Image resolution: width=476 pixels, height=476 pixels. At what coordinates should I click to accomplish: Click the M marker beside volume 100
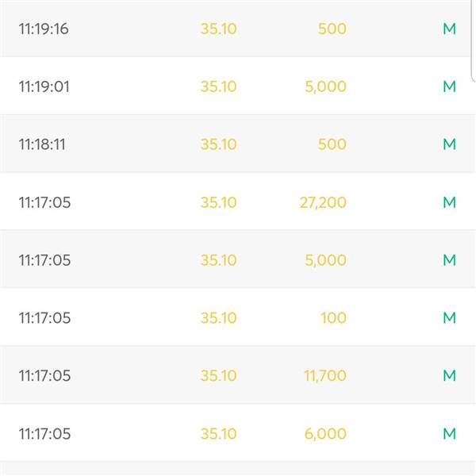(x=450, y=318)
